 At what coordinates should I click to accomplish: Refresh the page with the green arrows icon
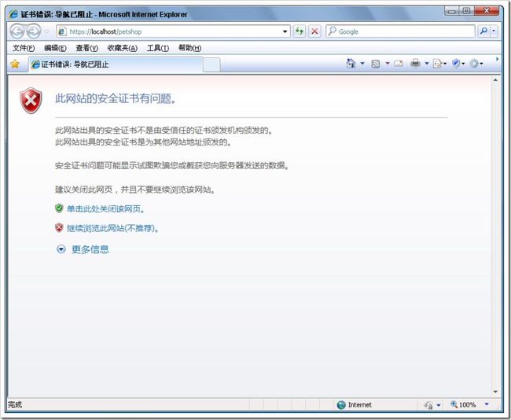(x=300, y=31)
